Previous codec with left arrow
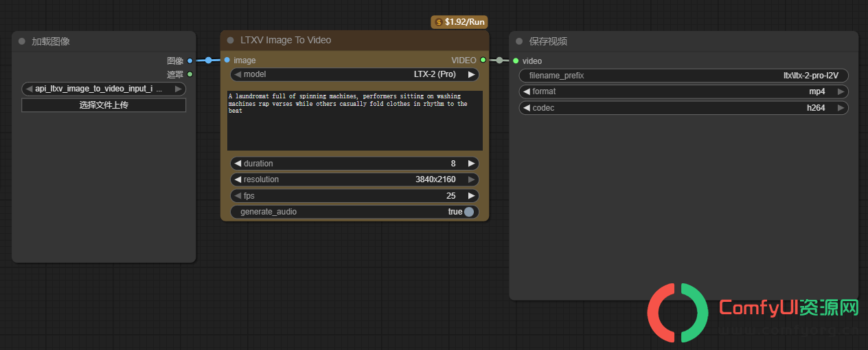The width and height of the screenshot is (868, 350). click(527, 108)
